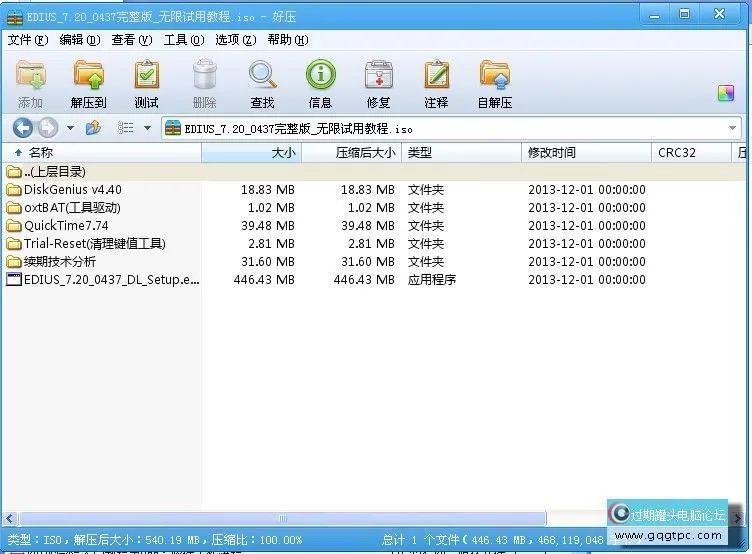Open the navigation history dropdown arrow

pos(70,128)
